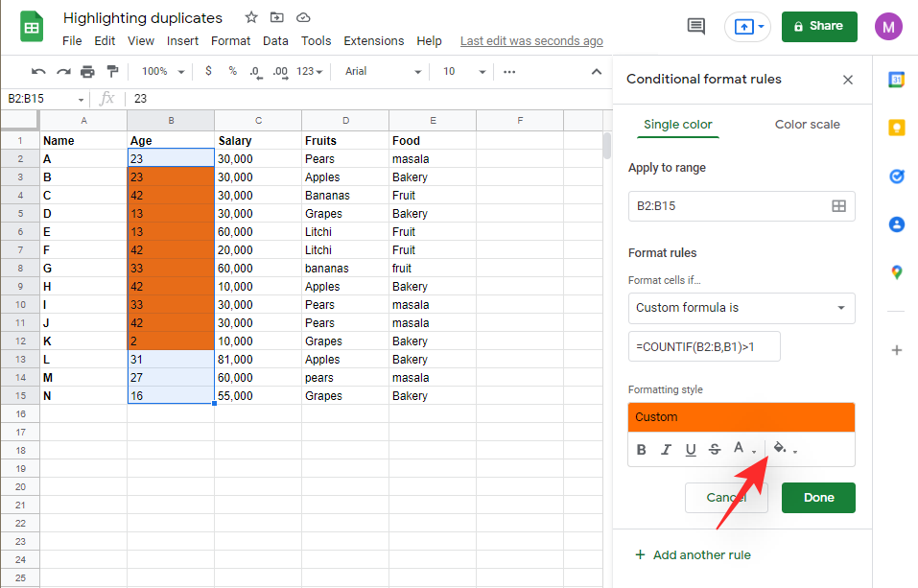
Task: Click the orange Custom style preview swatch
Action: coord(741,417)
